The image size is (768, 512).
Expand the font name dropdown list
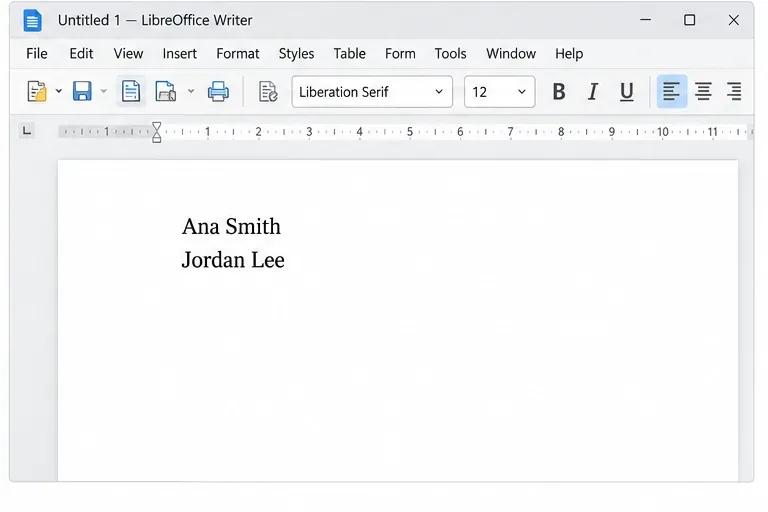439,92
